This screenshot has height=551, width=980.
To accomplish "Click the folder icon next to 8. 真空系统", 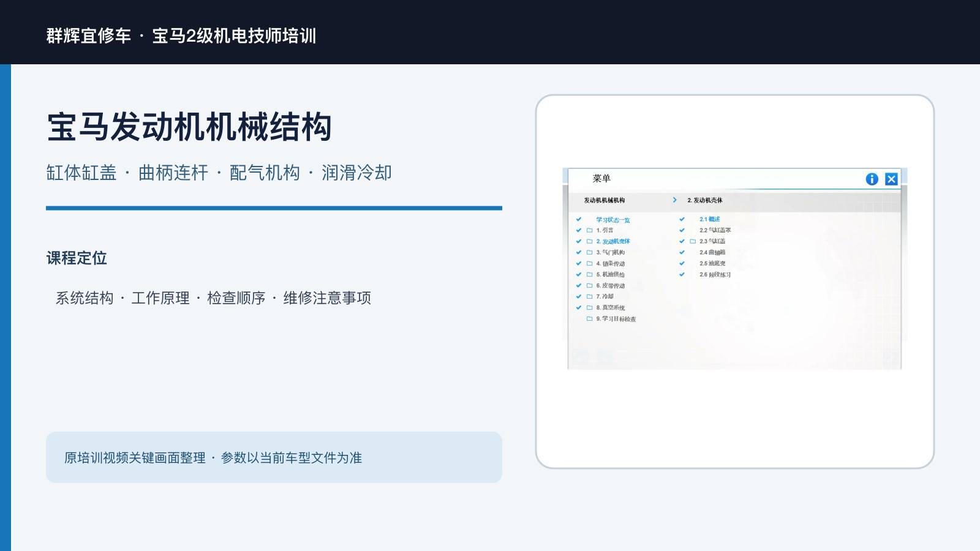I will [589, 307].
